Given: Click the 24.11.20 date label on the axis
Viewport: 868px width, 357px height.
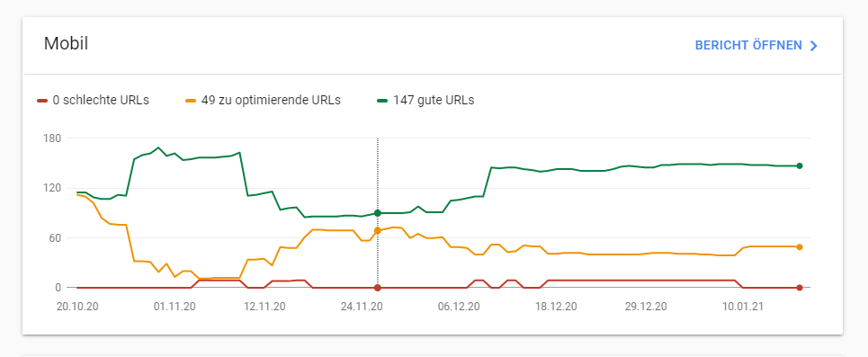Looking at the screenshot, I should pos(362,306).
